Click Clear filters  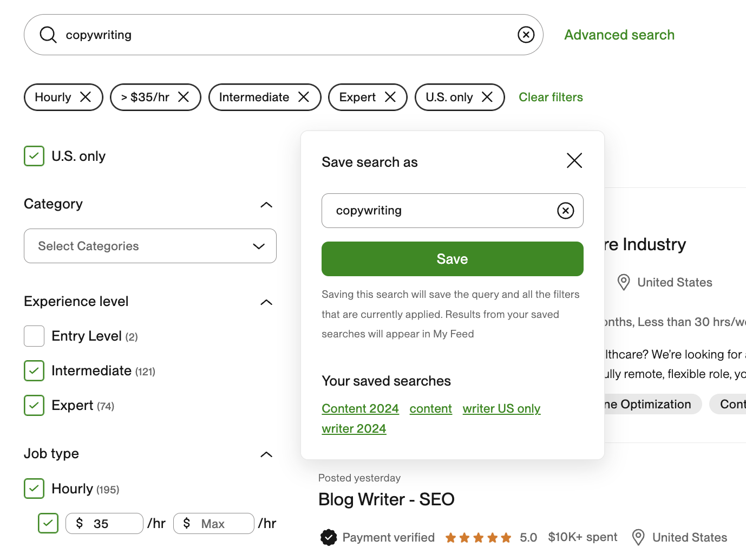coord(551,97)
